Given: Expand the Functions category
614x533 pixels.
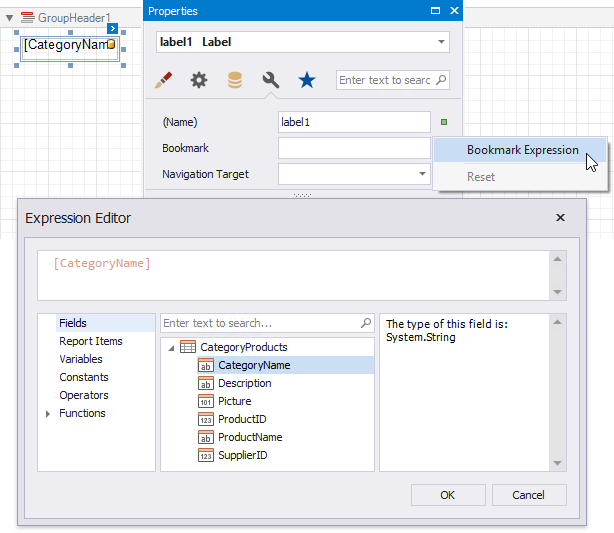Looking at the screenshot, I should click(47, 414).
